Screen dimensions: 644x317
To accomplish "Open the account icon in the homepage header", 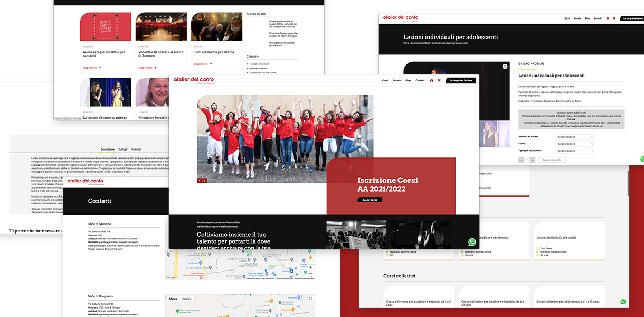I will (x=431, y=81).
